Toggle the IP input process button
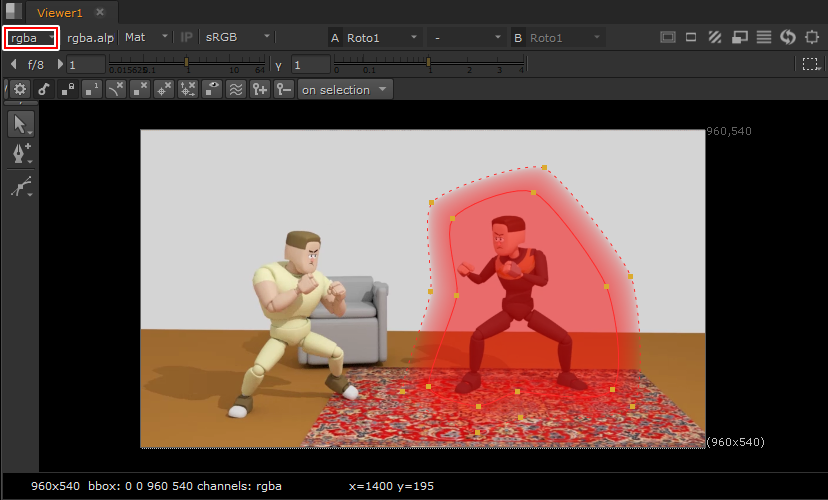 pos(187,37)
